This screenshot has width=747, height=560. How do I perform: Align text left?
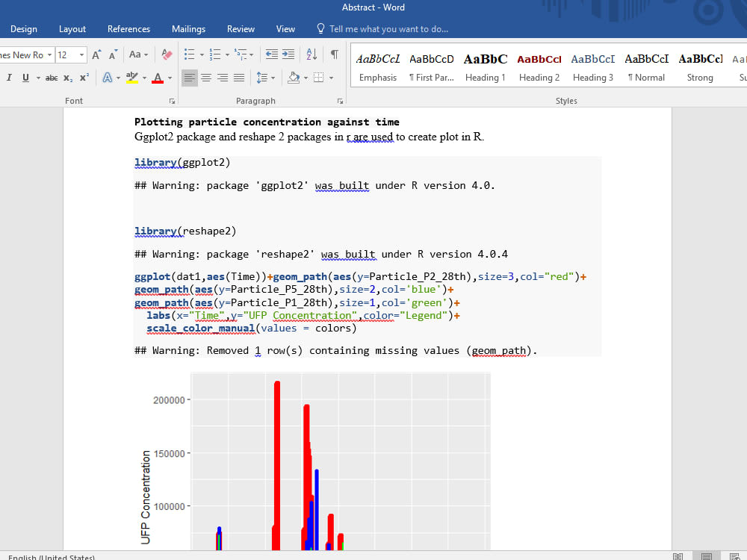click(189, 78)
